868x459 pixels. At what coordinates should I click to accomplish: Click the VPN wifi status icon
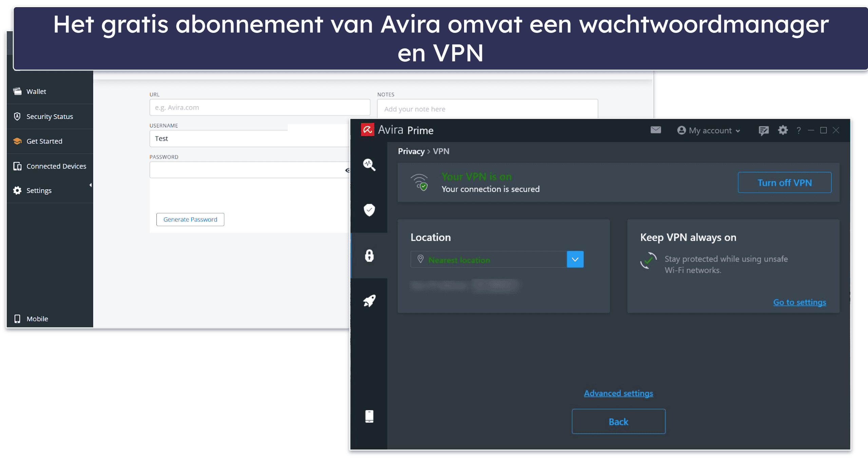pos(419,183)
